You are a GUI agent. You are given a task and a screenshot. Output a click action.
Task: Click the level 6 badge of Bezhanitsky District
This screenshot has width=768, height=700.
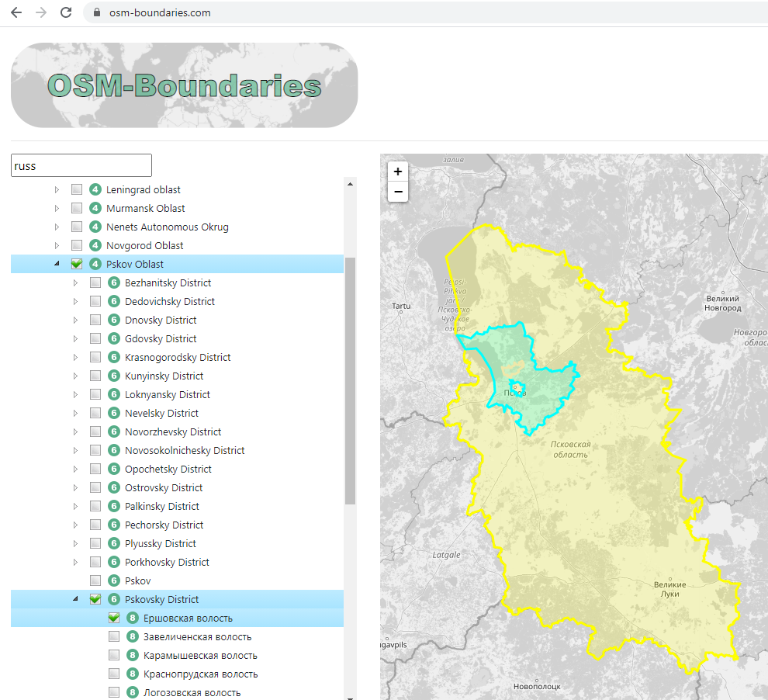pyautogui.click(x=113, y=282)
